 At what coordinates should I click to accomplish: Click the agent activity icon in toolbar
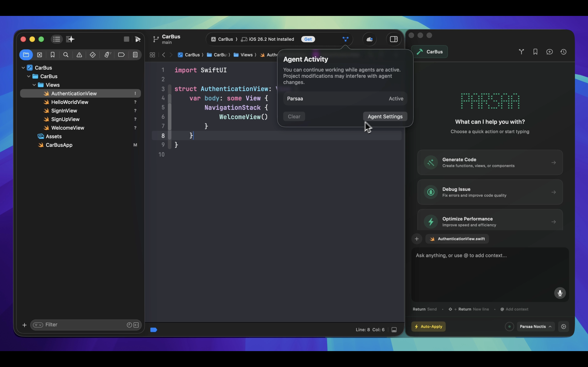pos(345,39)
